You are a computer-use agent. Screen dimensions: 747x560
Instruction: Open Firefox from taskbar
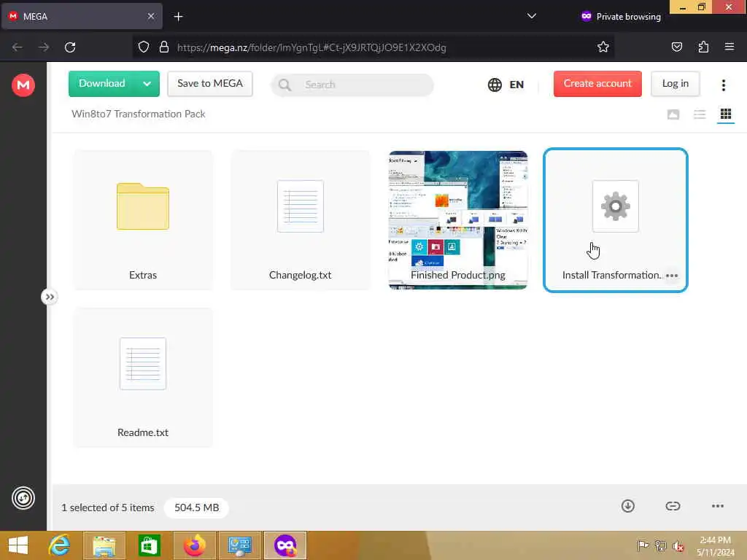[194, 545]
